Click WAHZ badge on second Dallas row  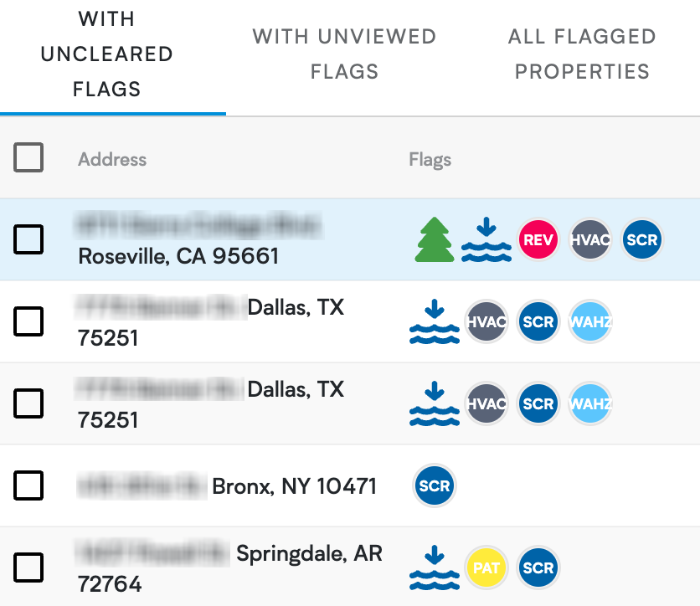[x=590, y=403]
